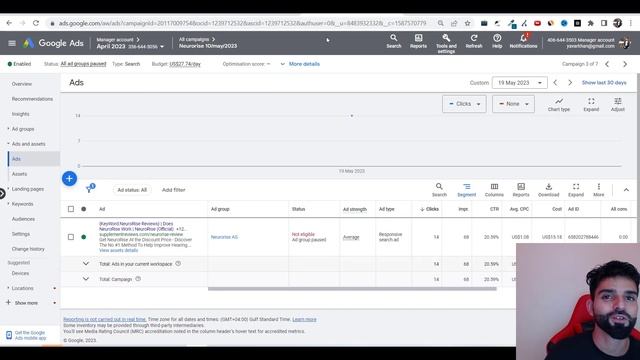640x360 pixels.
Task: Reload the browser page
Action: coord(36,23)
